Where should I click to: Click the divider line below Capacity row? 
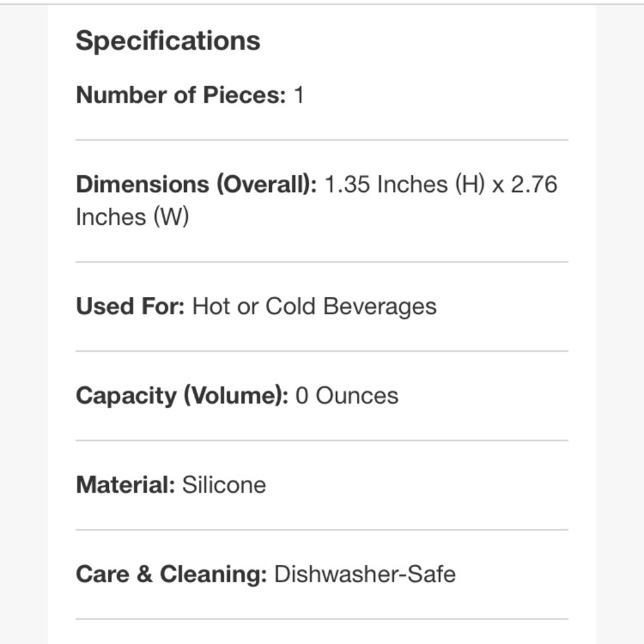322,440
